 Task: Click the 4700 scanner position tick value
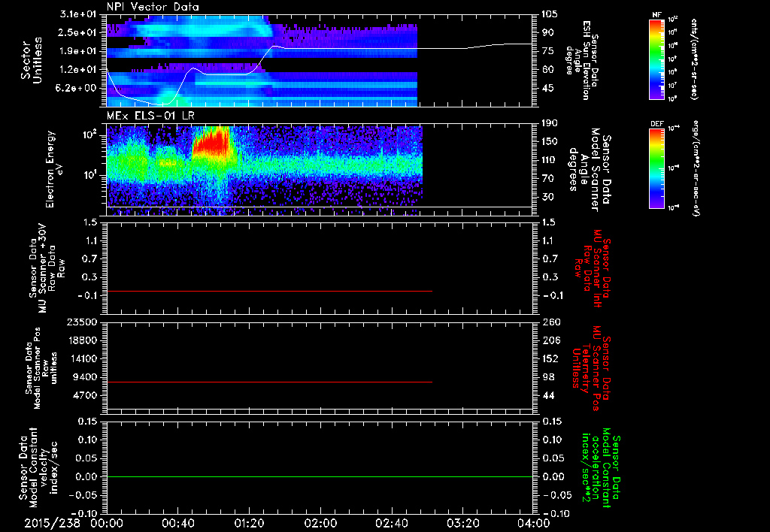pyautogui.click(x=84, y=395)
